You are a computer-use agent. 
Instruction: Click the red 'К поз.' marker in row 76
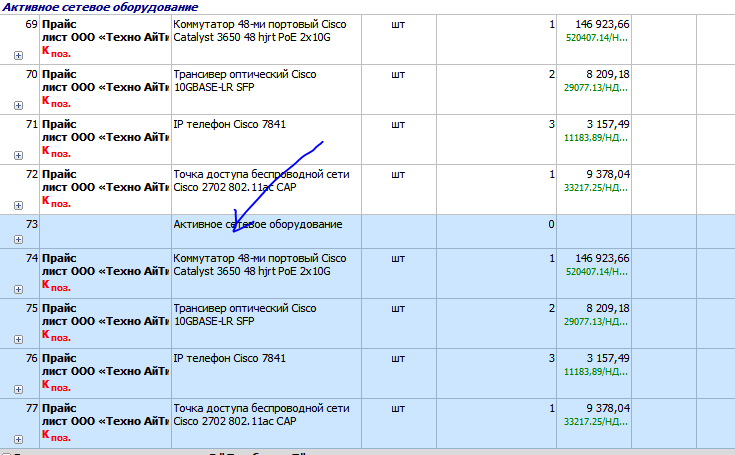(x=56, y=386)
